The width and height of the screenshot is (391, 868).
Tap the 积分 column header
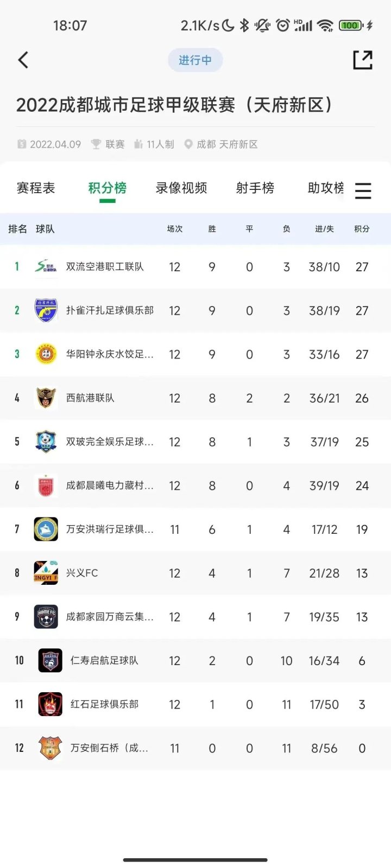tap(362, 229)
